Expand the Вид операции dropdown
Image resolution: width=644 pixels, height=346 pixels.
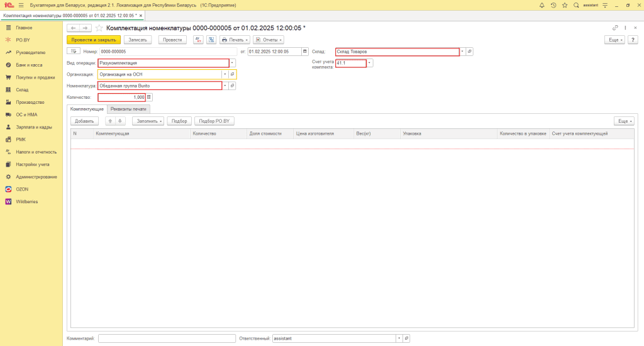tap(232, 63)
